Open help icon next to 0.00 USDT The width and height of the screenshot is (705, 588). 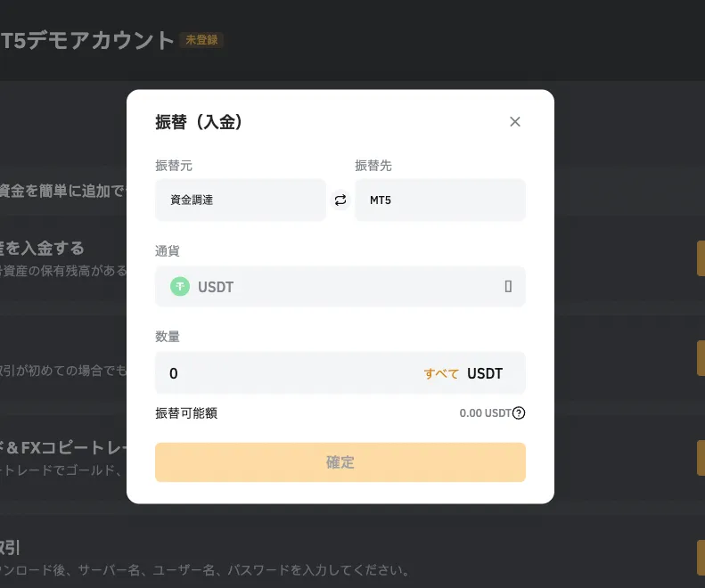[519, 412]
